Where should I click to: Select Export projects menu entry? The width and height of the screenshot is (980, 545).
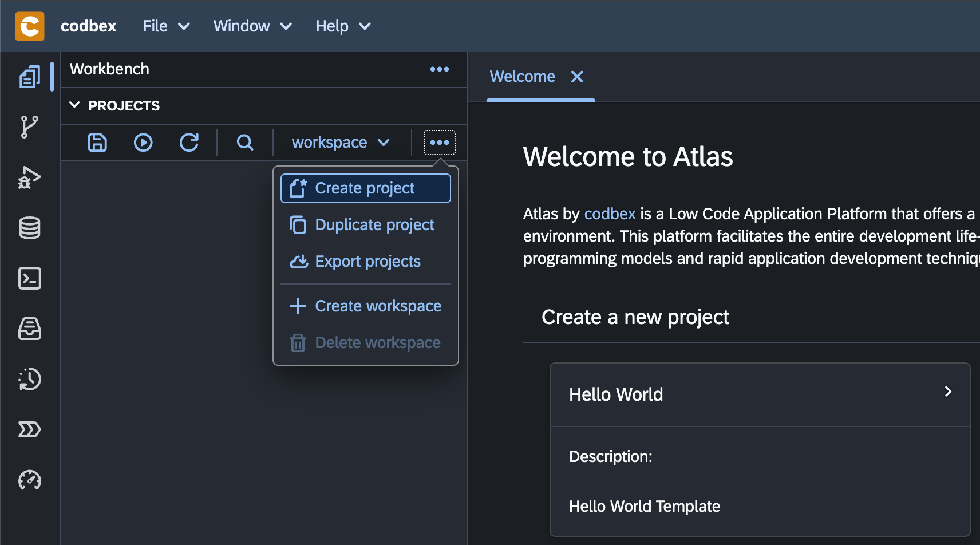[x=366, y=262]
